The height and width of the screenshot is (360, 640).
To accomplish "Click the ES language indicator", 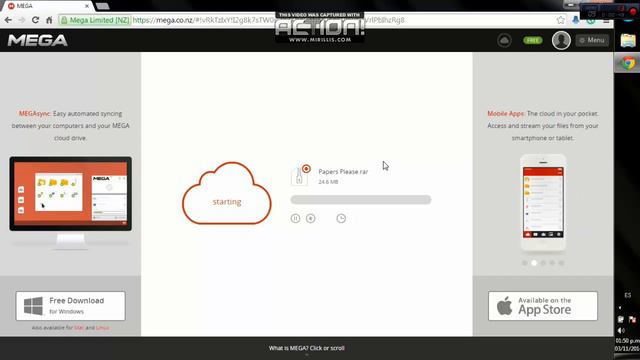I will [x=628, y=295].
